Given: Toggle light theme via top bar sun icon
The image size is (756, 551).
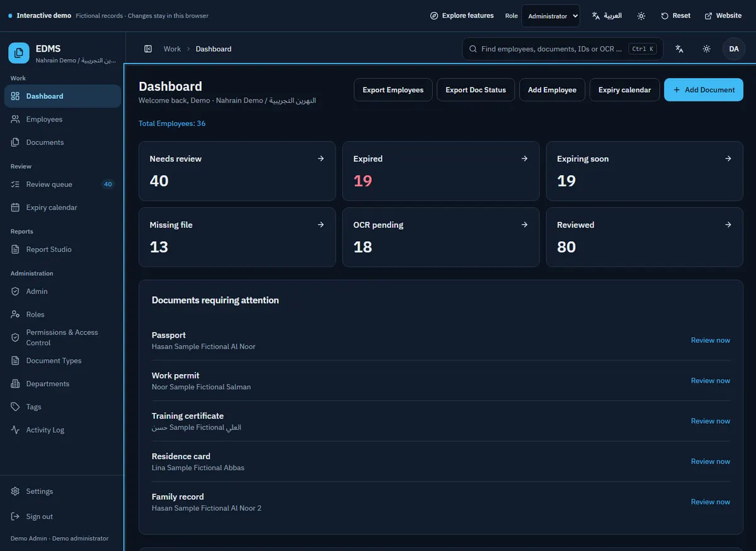Looking at the screenshot, I should pos(641,16).
